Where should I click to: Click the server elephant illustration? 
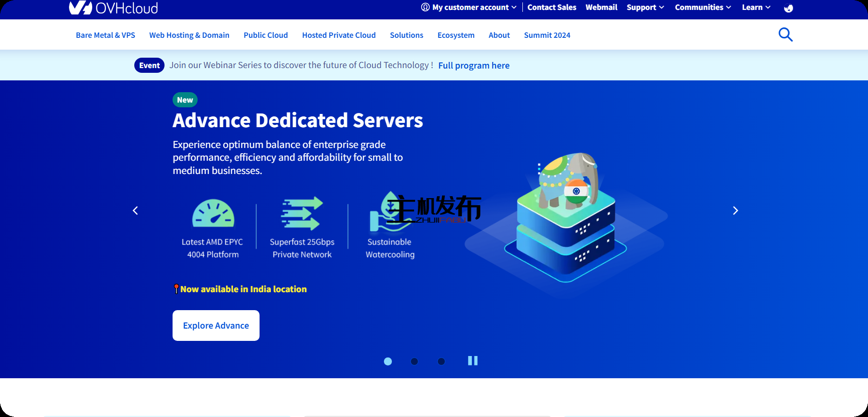pos(565,217)
